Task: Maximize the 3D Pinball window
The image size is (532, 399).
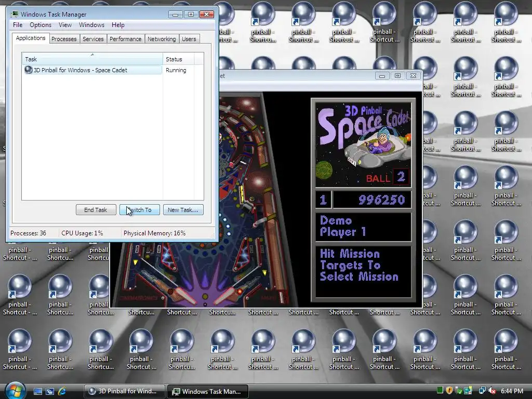Action: pyautogui.click(x=397, y=76)
